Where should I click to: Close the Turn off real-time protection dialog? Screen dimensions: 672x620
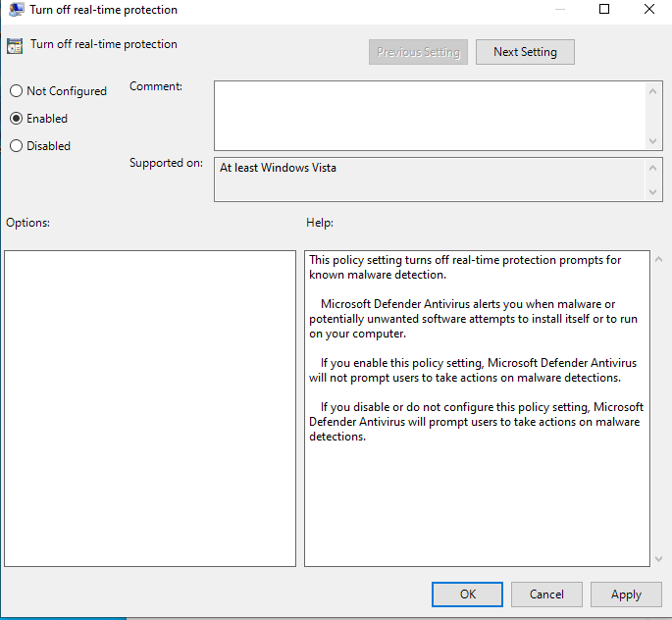pyautogui.click(x=649, y=10)
